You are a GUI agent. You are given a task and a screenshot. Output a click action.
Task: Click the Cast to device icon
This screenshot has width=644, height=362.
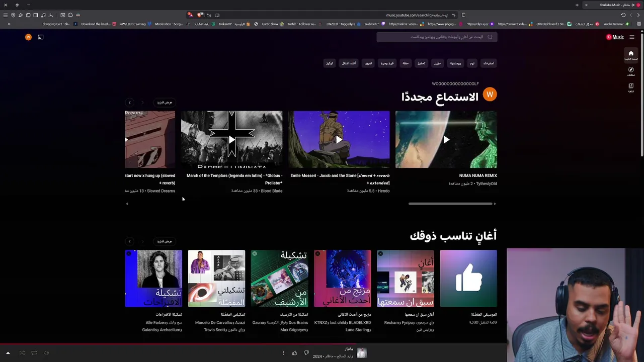pyautogui.click(x=41, y=37)
